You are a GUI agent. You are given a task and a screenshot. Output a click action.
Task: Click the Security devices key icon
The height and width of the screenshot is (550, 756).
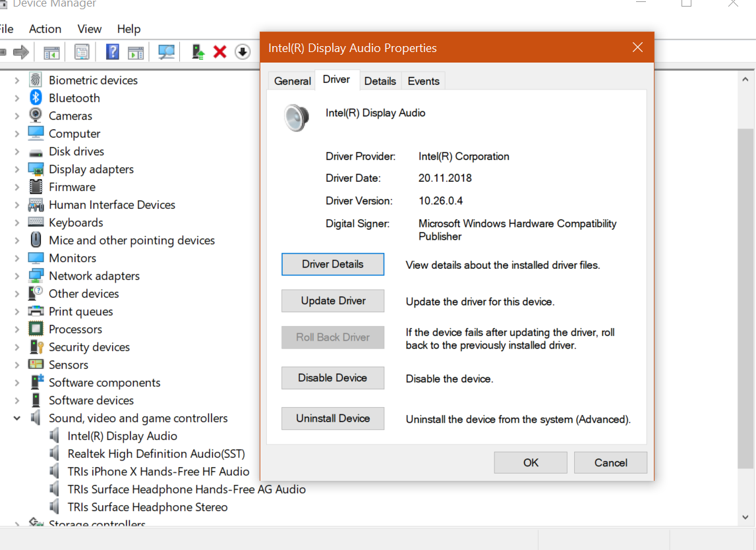37,346
